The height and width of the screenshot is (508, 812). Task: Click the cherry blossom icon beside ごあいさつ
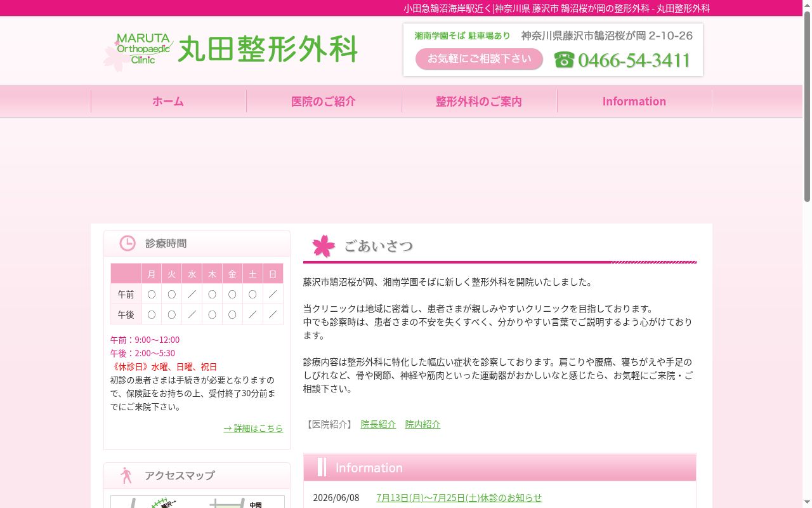coord(324,246)
